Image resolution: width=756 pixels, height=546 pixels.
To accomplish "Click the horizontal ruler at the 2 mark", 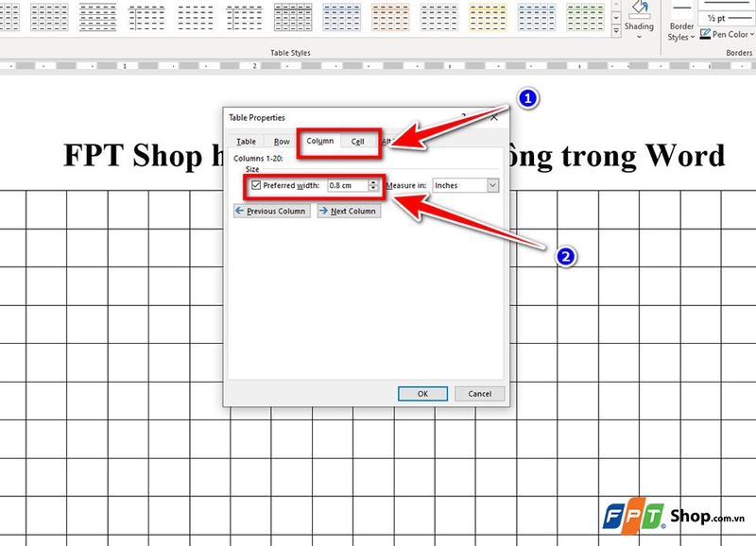I will (254, 66).
